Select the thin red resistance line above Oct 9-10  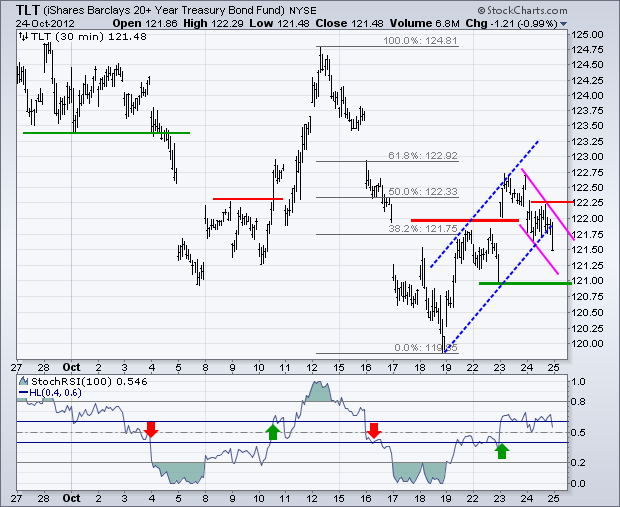pos(248,199)
